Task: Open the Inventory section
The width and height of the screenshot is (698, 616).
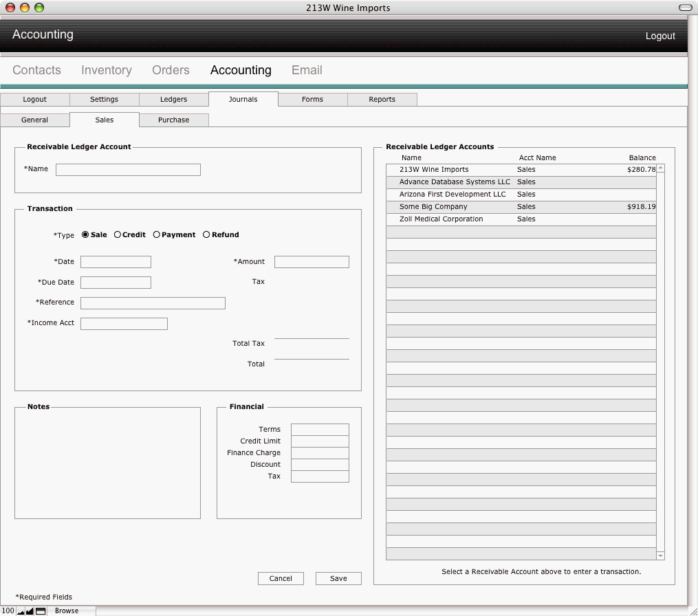Action: point(107,70)
